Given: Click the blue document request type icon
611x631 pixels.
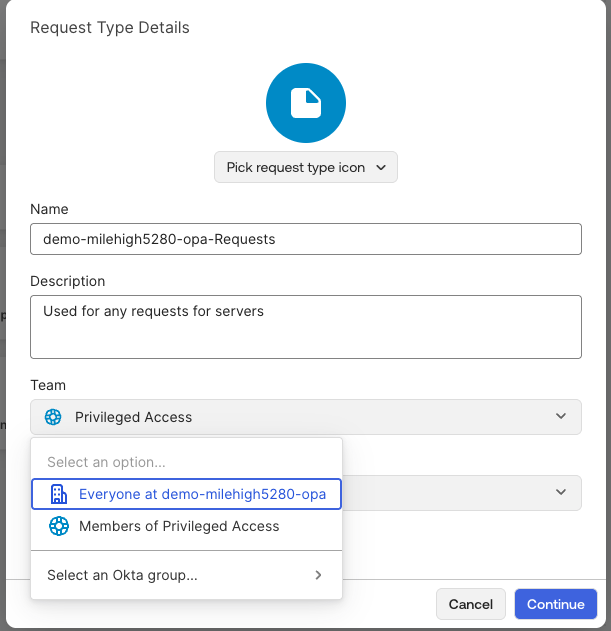Looking at the screenshot, I should (306, 103).
